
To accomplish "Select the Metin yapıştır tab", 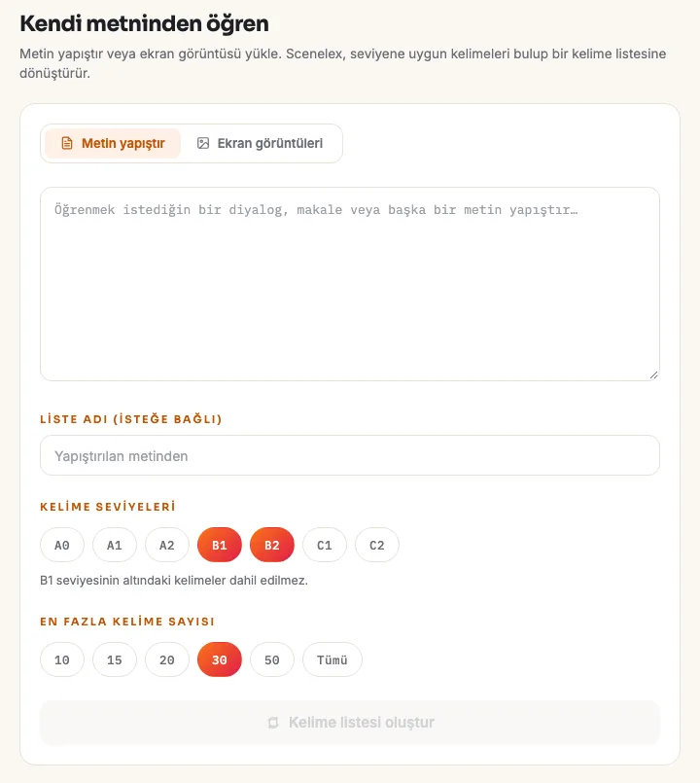I will click(113, 143).
